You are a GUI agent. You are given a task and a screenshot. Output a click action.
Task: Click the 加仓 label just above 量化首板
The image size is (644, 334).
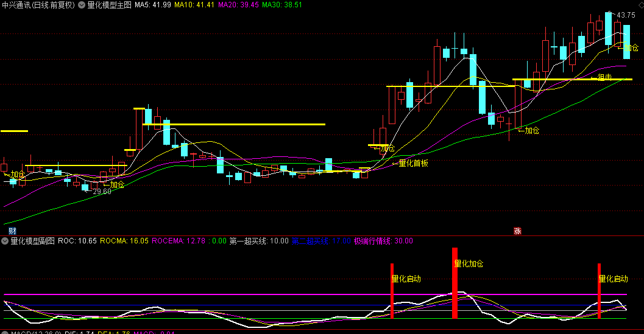[x=384, y=148]
